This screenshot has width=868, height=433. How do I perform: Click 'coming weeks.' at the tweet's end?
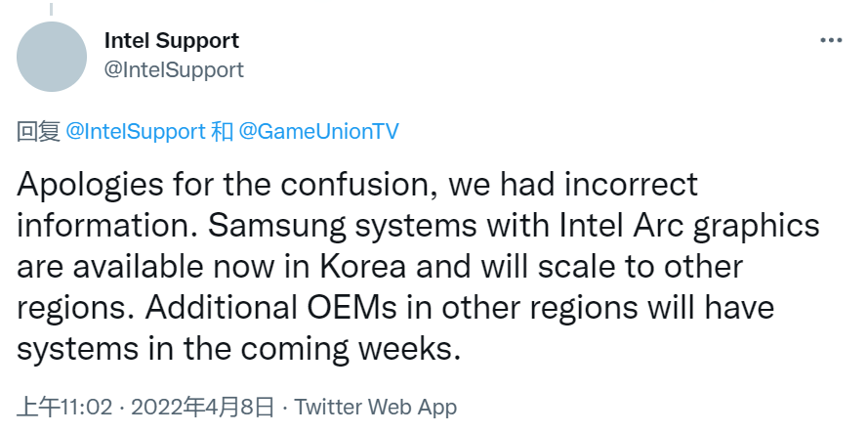coord(351,349)
